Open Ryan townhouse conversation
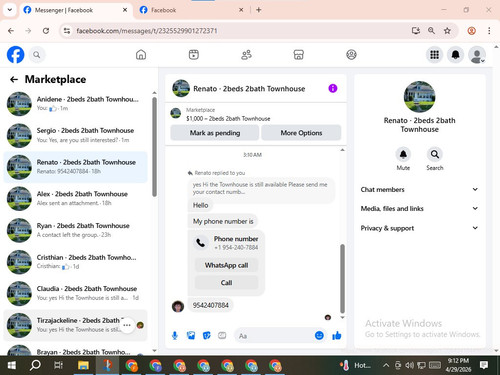 (75, 230)
